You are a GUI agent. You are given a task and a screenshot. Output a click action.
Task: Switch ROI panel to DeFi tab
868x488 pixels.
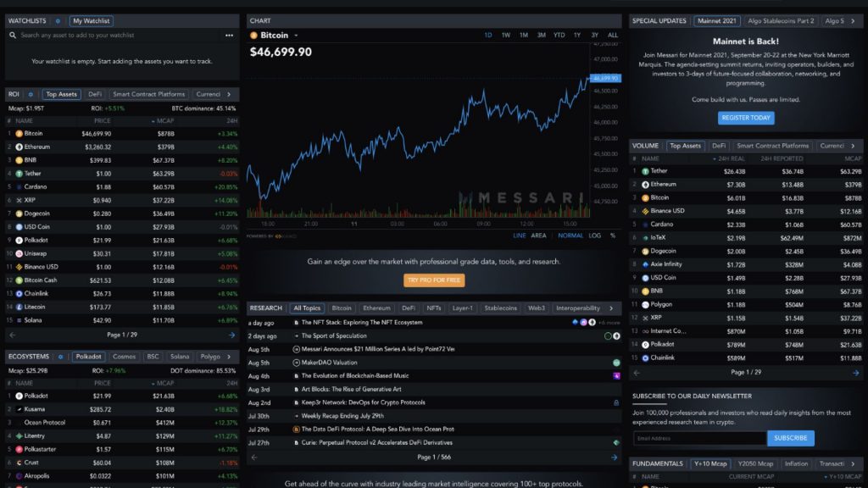tap(95, 95)
